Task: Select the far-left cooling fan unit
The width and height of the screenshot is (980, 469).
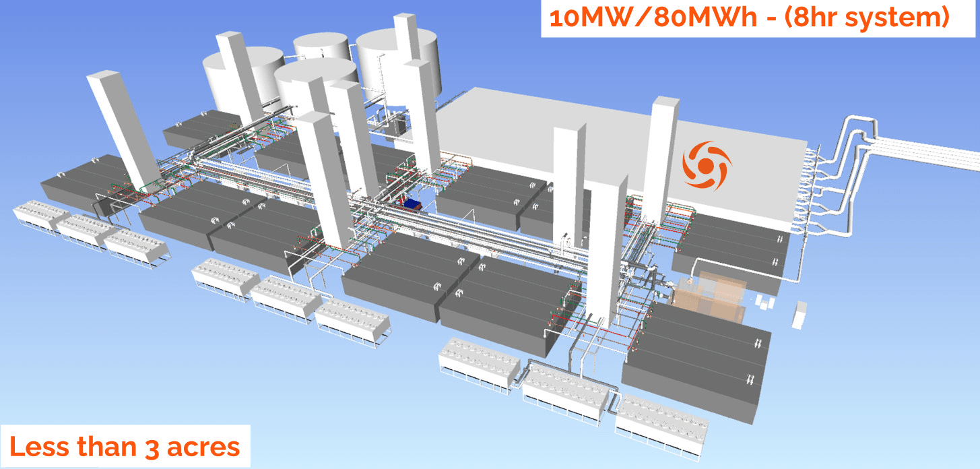Action: pyautogui.click(x=40, y=216)
